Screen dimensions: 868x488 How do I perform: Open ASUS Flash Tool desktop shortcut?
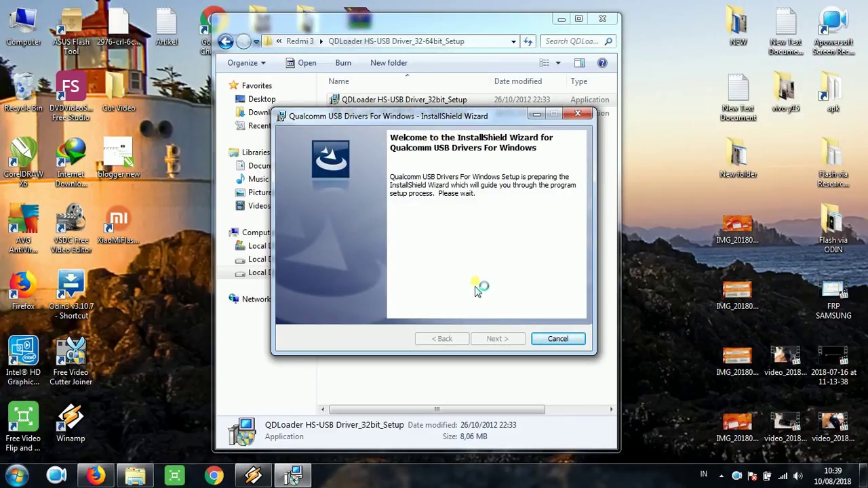coord(71,32)
